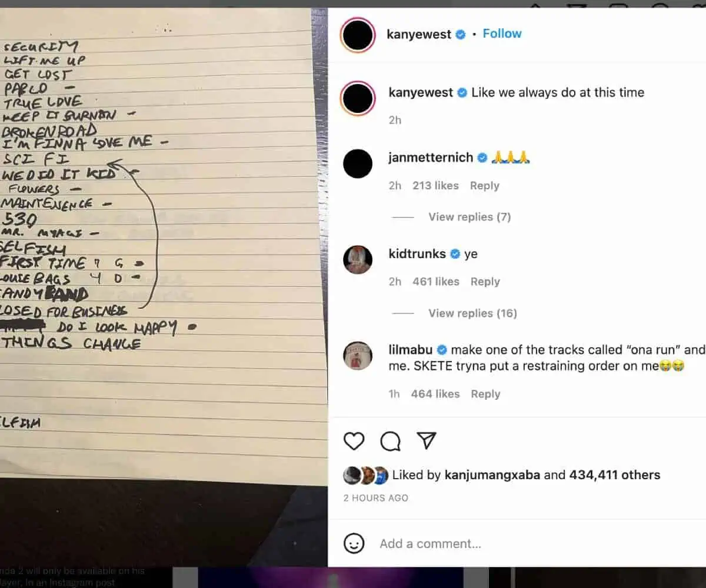Open comments via speech bubble icon

click(390, 441)
